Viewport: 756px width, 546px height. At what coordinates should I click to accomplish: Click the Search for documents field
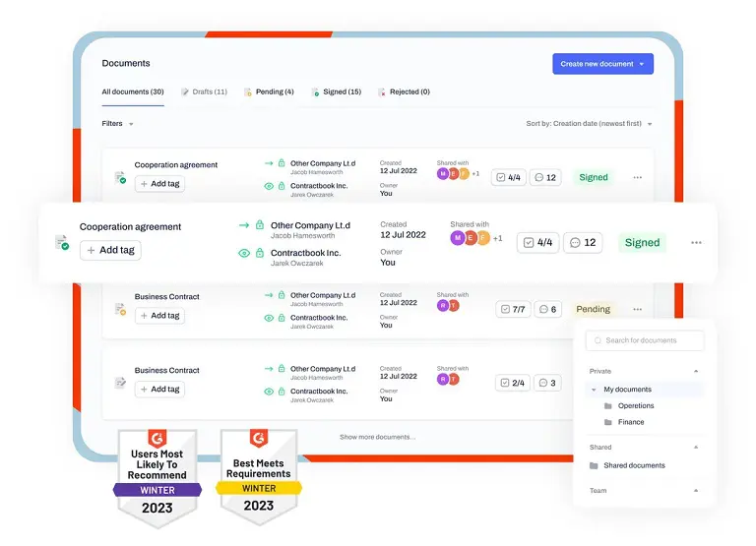(645, 340)
